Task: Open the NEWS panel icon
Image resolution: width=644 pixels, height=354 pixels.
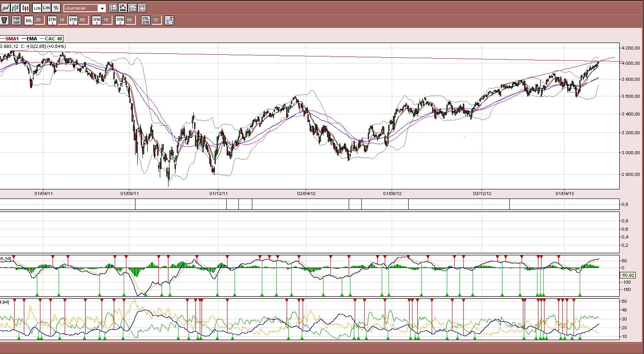Action: point(142,8)
